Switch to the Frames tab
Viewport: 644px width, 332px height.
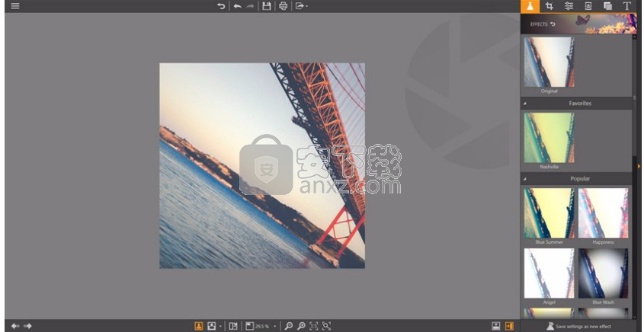pyautogui.click(x=588, y=6)
